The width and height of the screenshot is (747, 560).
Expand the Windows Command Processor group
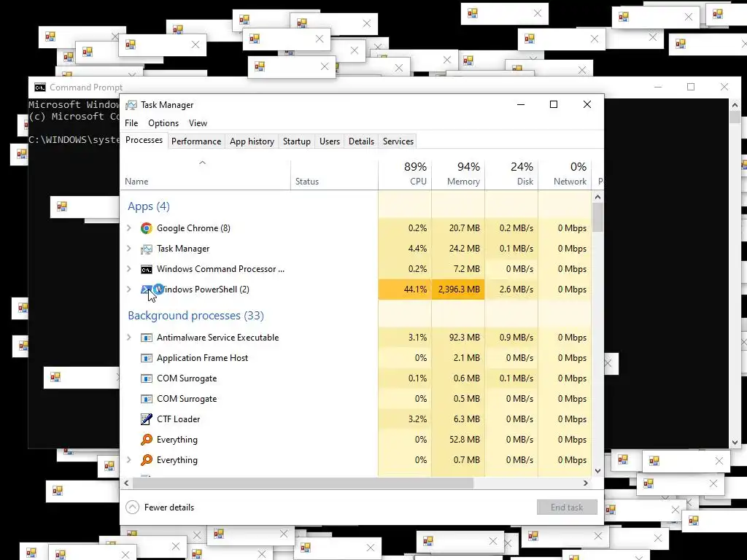[x=128, y=269]
